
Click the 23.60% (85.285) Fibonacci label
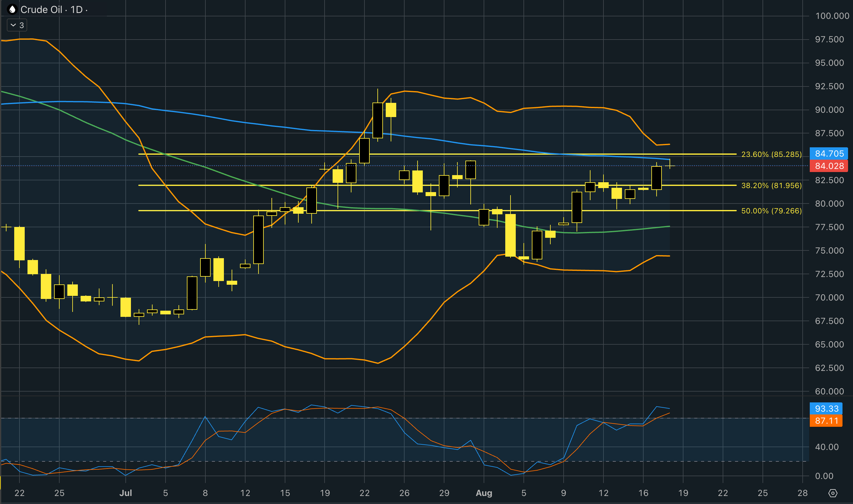coord(771,154)
